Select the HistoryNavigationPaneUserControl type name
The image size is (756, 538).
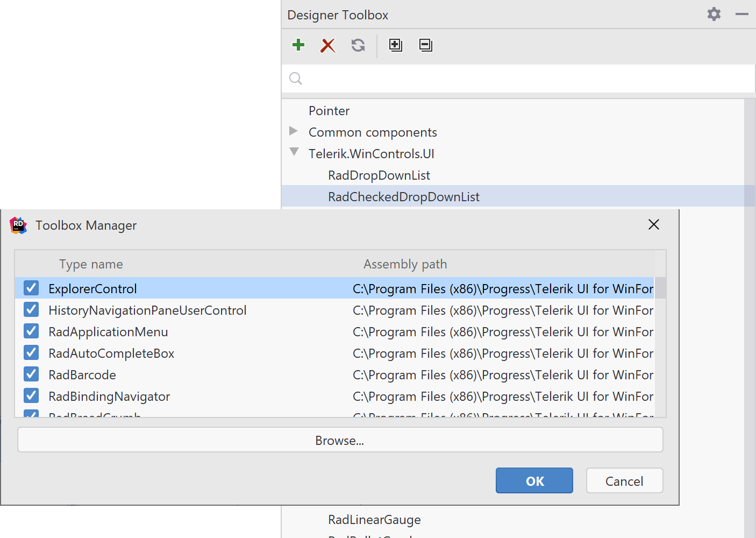(x=147, y=310)
